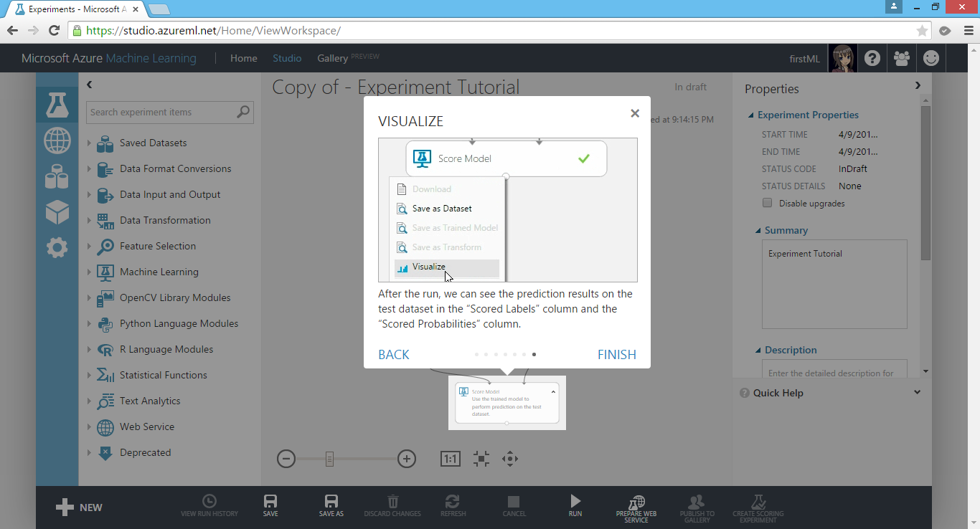Expand the Quick Help panel

tap(917, 392)
